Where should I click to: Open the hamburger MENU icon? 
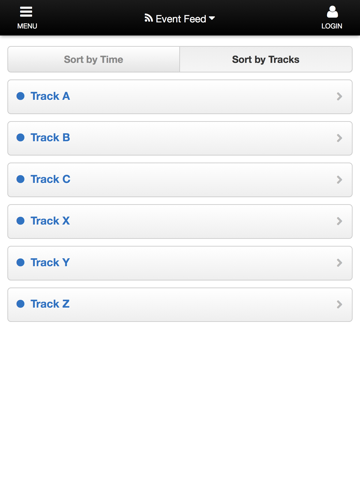click(x=26, y=12)
